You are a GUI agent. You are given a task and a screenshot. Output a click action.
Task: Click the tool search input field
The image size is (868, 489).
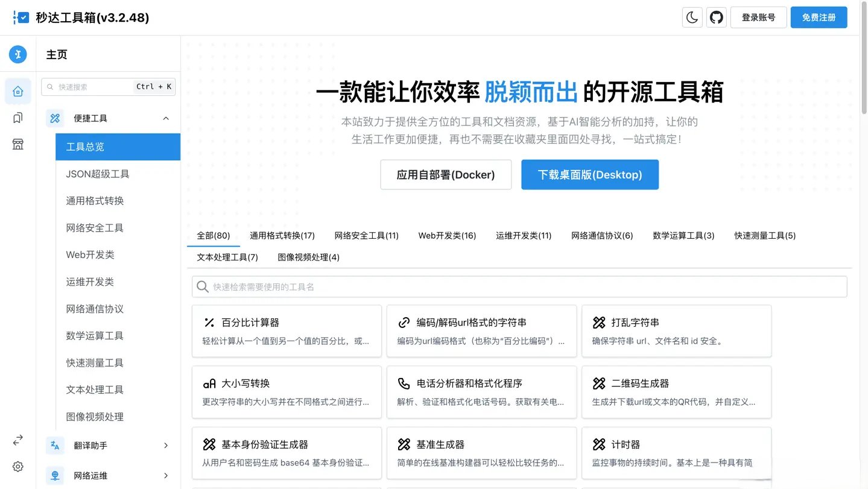point(519,286)
